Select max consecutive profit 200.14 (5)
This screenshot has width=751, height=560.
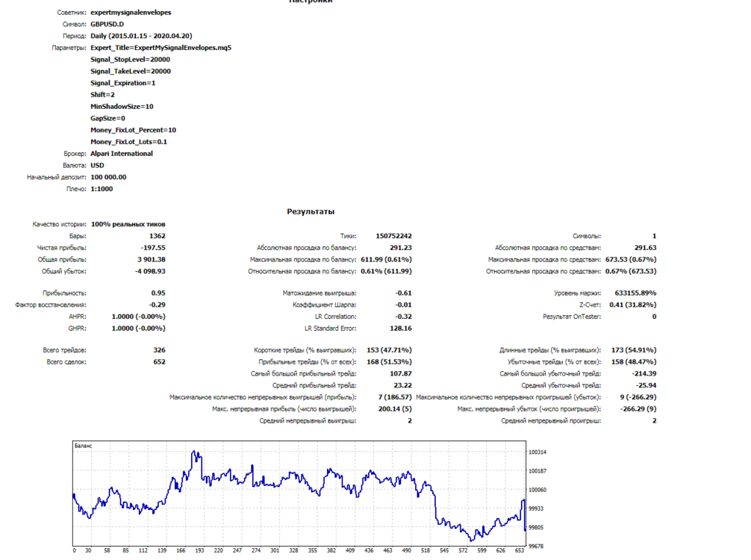point(395,408)
